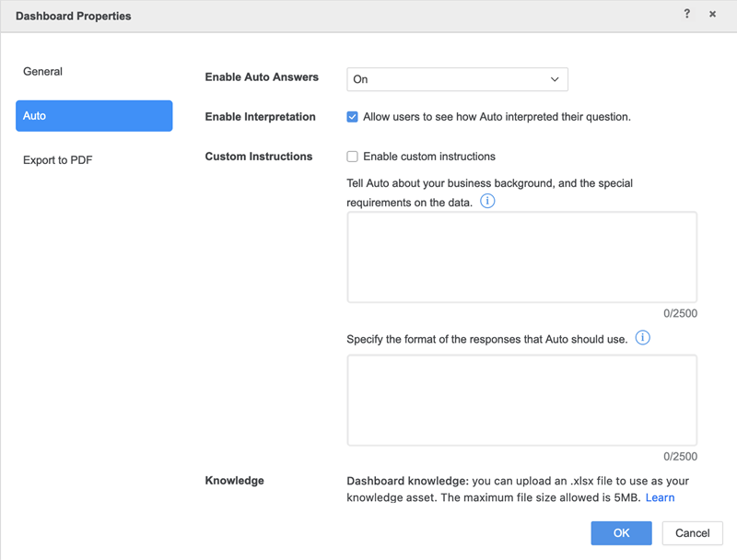Viewport: 737px width, 560px height.
Task: Uncheck the Enable Interpretation checkbox
Action: pyautogui.click(x=352, y=117)
